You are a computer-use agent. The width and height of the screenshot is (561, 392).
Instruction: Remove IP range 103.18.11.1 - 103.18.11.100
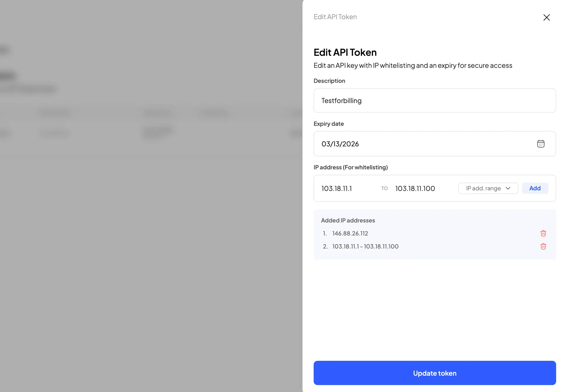click(543, 246)
